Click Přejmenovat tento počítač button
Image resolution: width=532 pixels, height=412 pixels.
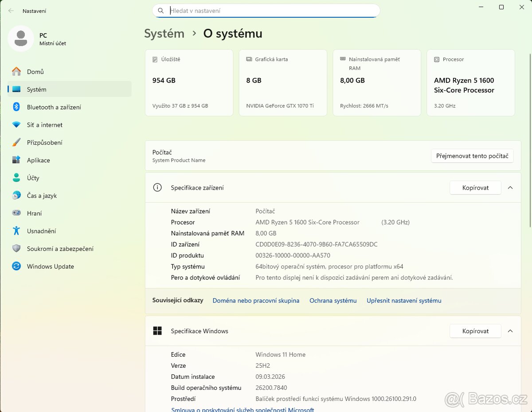472,156
